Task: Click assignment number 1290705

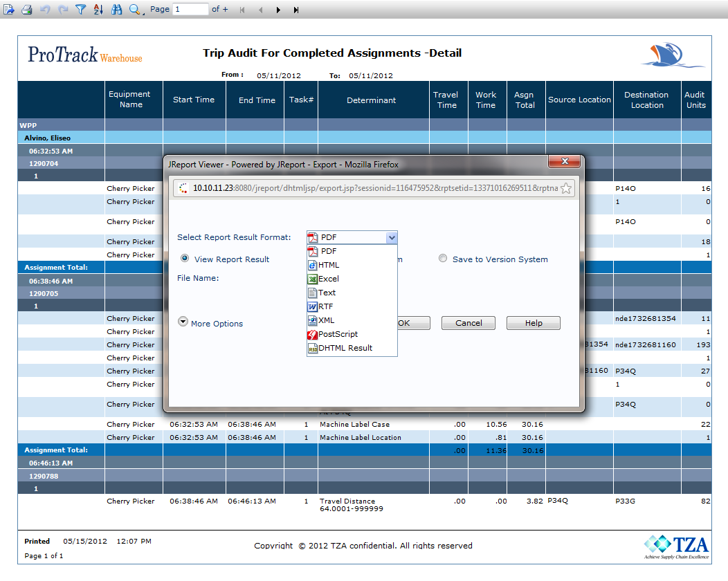Action: pos(44,293)
